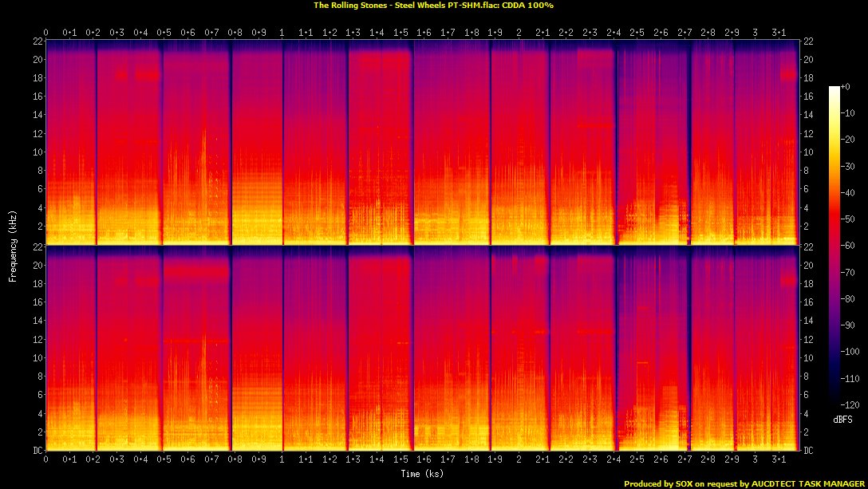Click the "3" marker on bottom time axis

tap(756, 460)
